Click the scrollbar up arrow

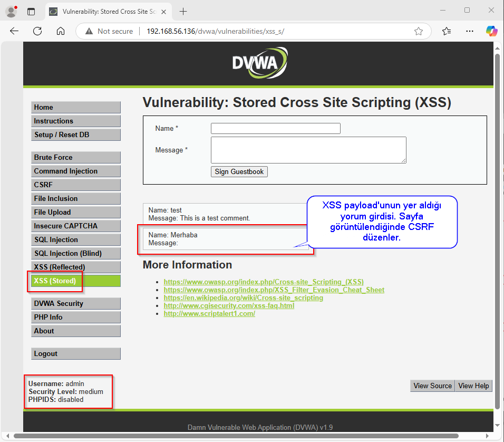[497, 48]
